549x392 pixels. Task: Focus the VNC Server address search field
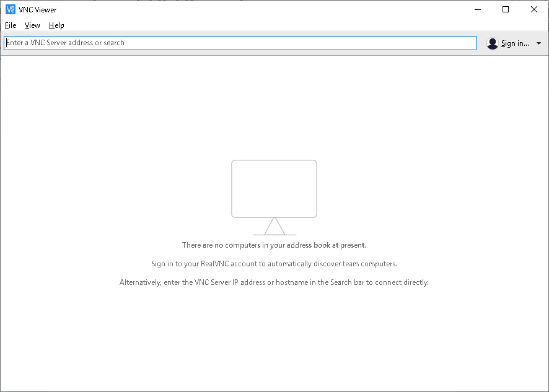pyautogui.click(x=240, y=43)
